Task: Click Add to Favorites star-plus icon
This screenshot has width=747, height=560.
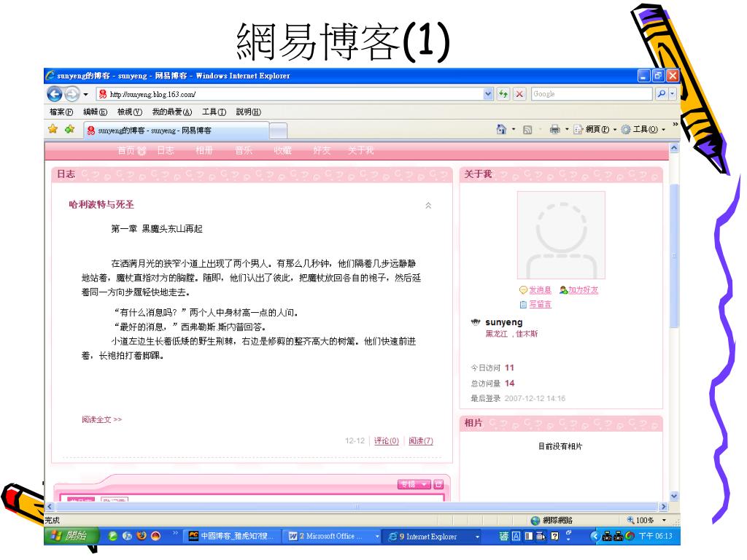Action: pos(69,129)
